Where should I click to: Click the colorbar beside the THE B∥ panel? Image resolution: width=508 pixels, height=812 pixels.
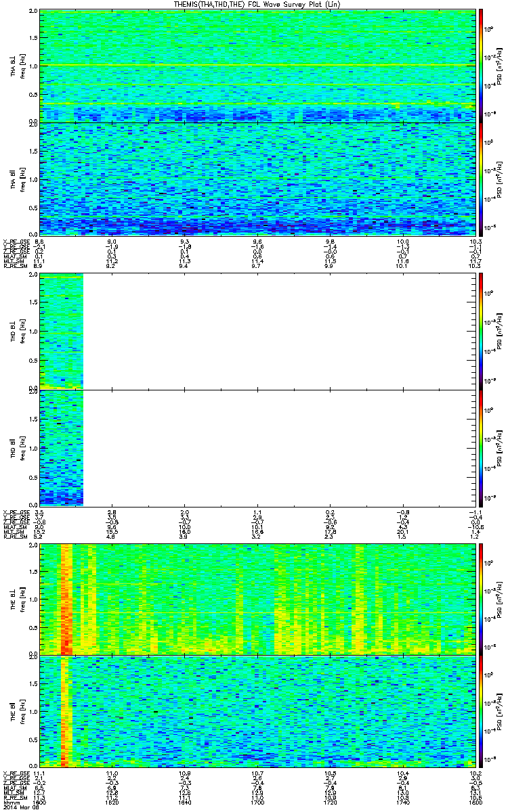tap(482, 711)
